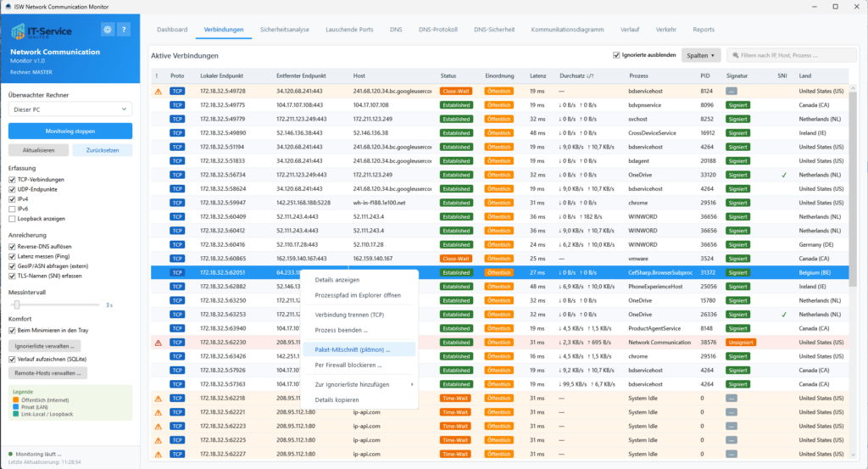Toggle Latenz messen (Ping) checkbox

pyautogui.click(x=12, y=256)
